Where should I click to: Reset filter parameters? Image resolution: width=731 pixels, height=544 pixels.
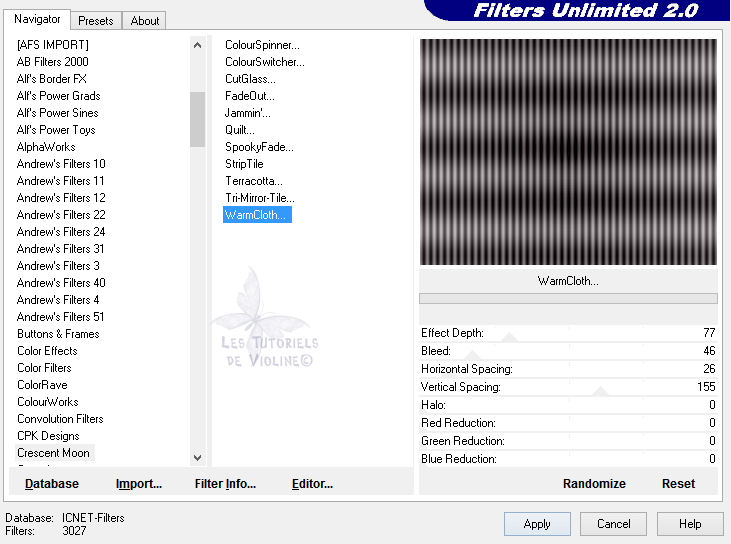point(678,483)
